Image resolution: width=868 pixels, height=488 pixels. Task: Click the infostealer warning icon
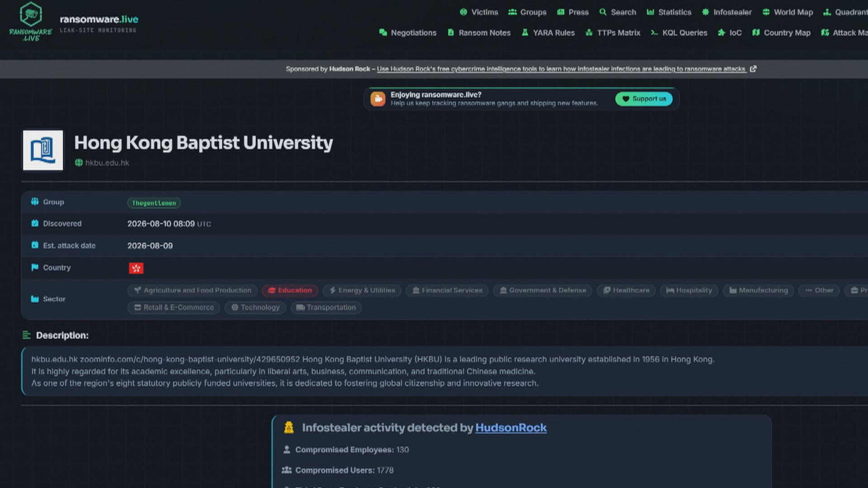click(288, 427)
